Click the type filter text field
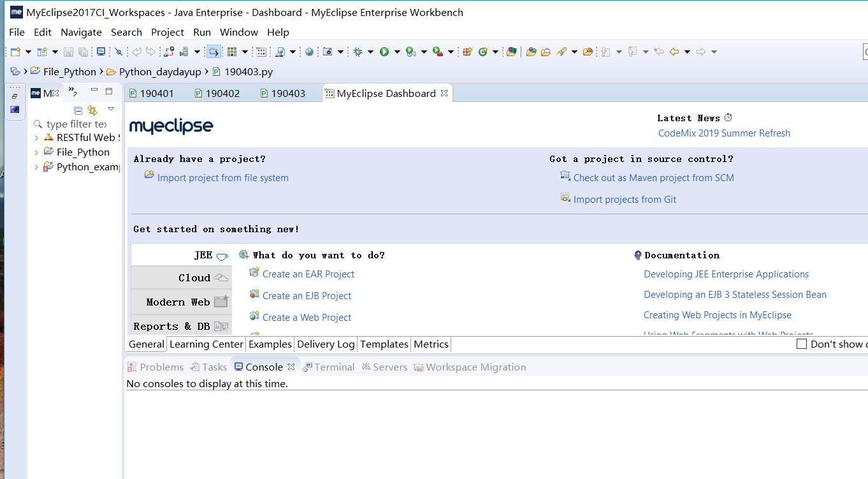Image resolution: width=868 pixels, height=479 pixels. 76,124
